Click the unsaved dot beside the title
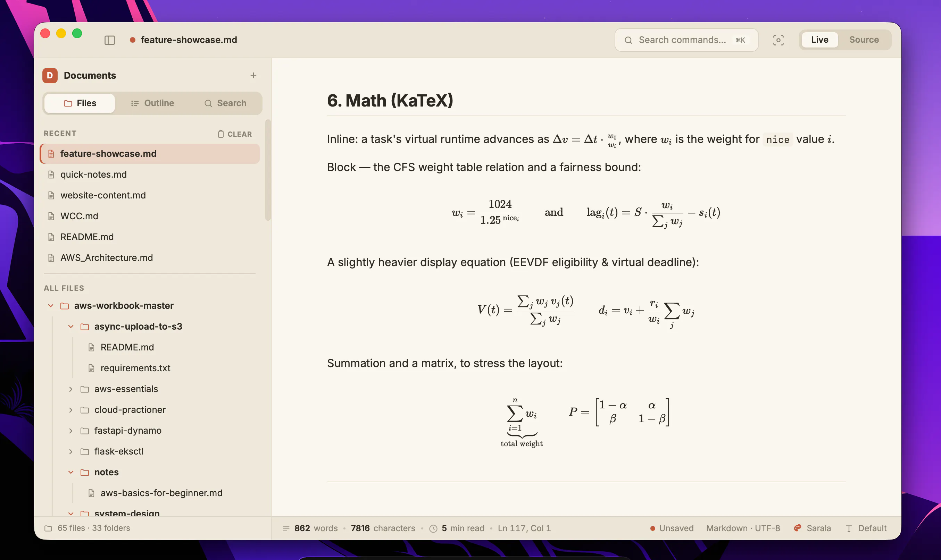The image size is (941, 560). click(133, 40)
